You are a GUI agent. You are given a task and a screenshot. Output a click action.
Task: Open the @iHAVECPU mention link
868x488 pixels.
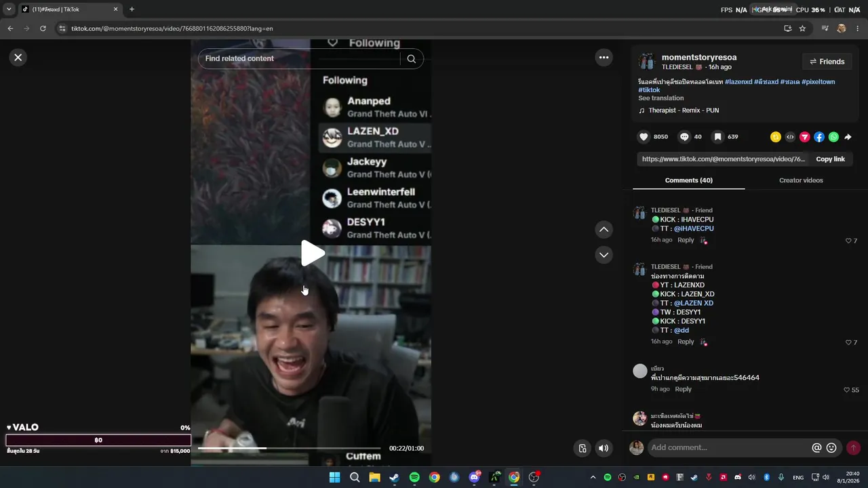click(694, 229)
